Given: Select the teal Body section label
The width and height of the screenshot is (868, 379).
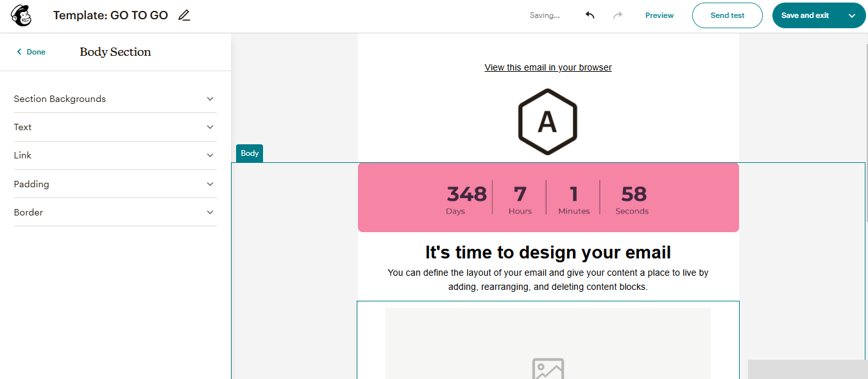Looking at the screenshot, I should pos(249,153).
